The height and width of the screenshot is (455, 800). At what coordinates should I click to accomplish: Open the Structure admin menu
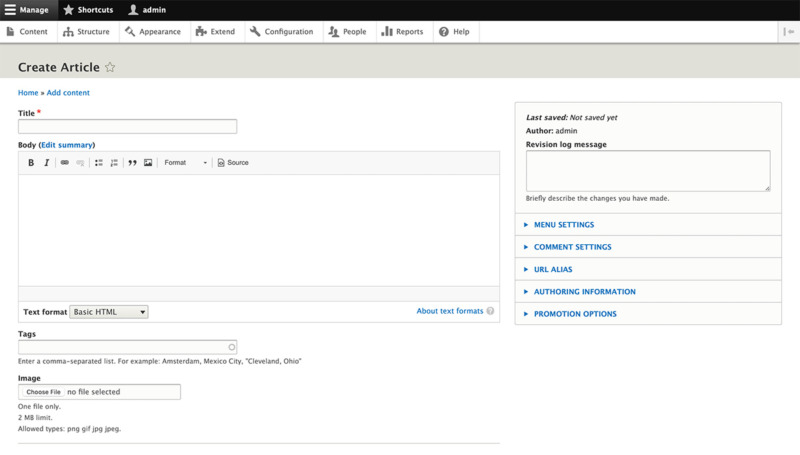point(86,32)
